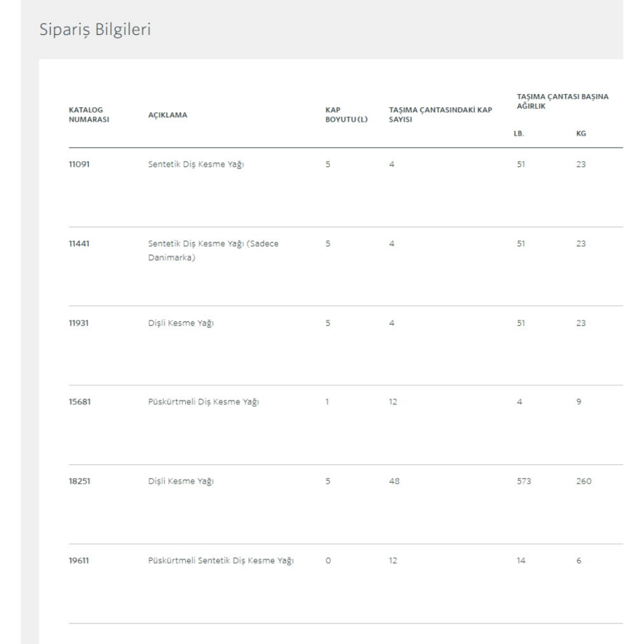Screen dimensions: 644x644
Task: Click Püskürtmeli Diş Kesme Yağı in row 15681
Action: (203, 402)
